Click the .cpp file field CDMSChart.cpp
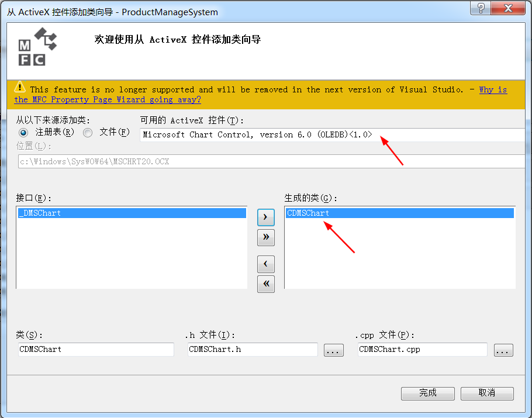This screenshot has height=418, width=532. (423, 350)
